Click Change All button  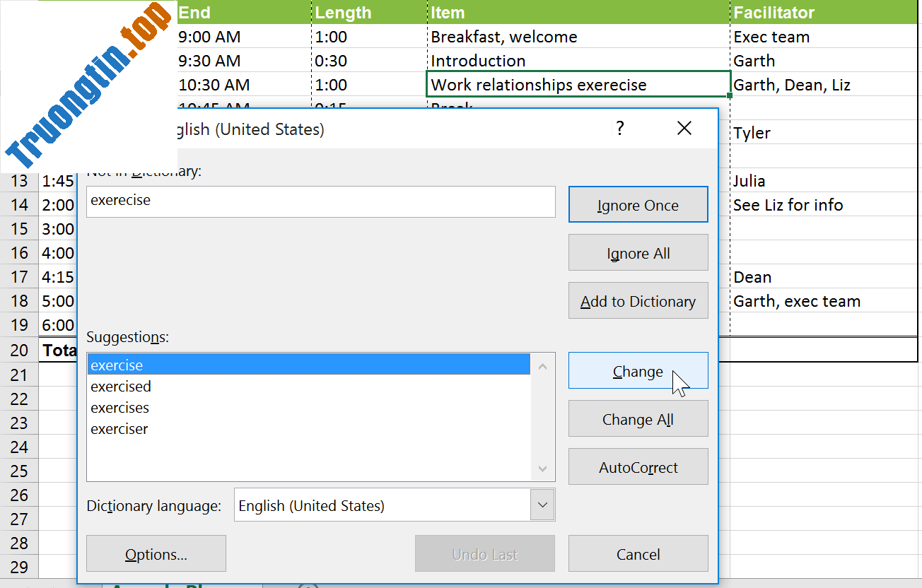point(638,419)
